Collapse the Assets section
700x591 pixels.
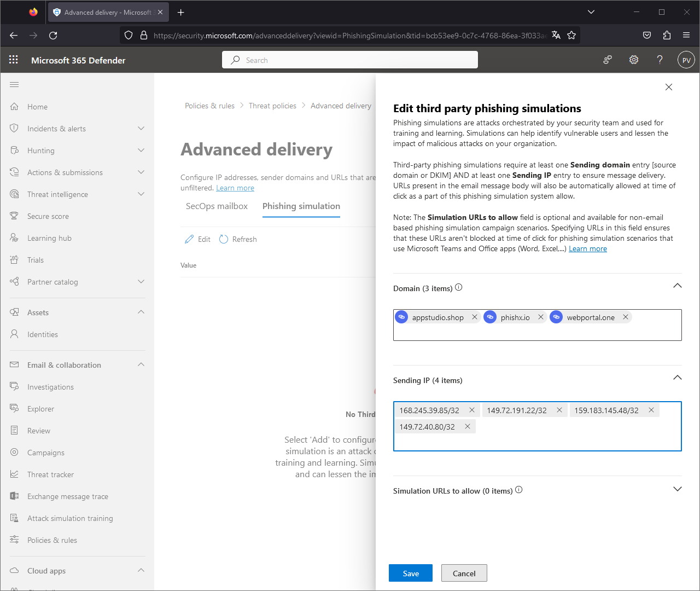(x=141, y=312)
